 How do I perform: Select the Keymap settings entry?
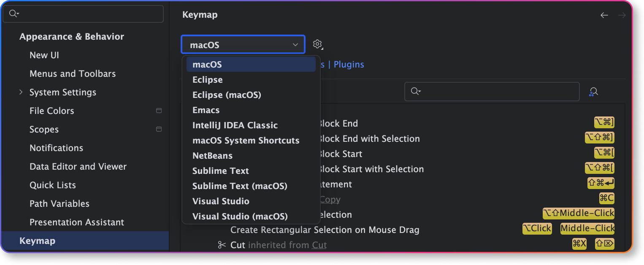(85, 241)
